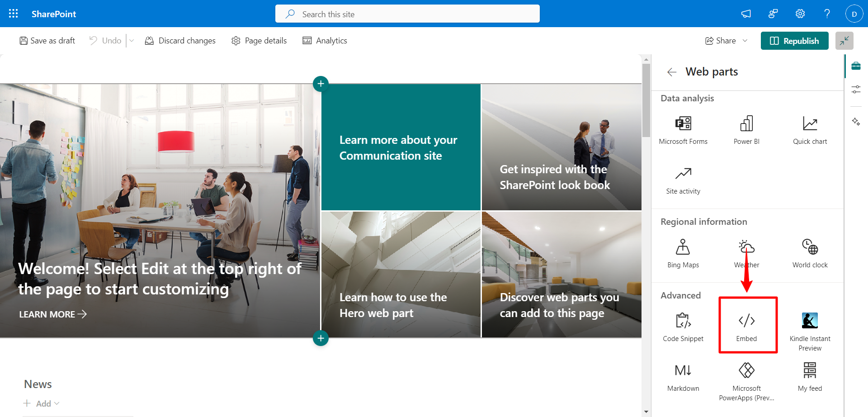
Task: Open the Help question mark
Action: 827,14
